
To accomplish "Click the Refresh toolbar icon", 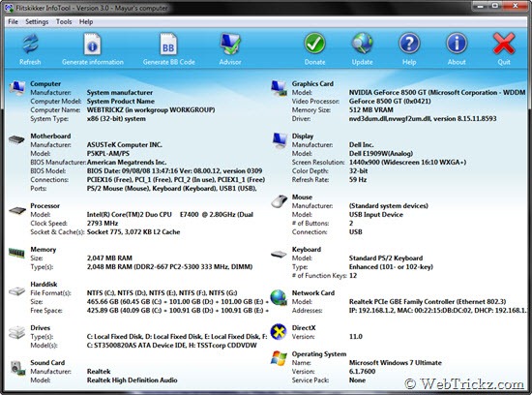I will coord(30,44).
